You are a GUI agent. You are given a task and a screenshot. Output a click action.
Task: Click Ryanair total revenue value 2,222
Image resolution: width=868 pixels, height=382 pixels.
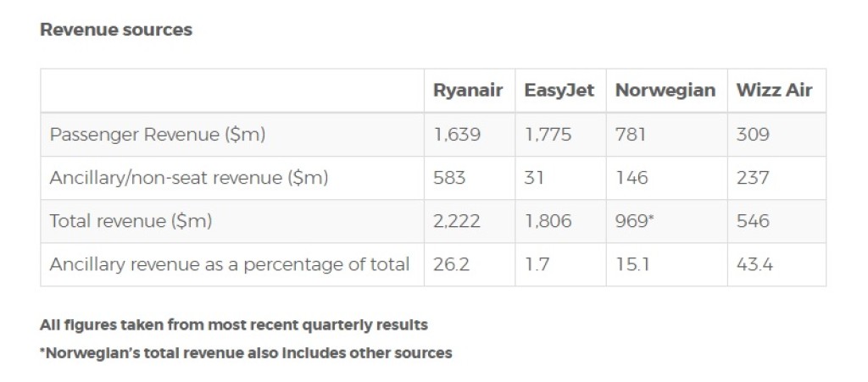(x=457, y=221)
